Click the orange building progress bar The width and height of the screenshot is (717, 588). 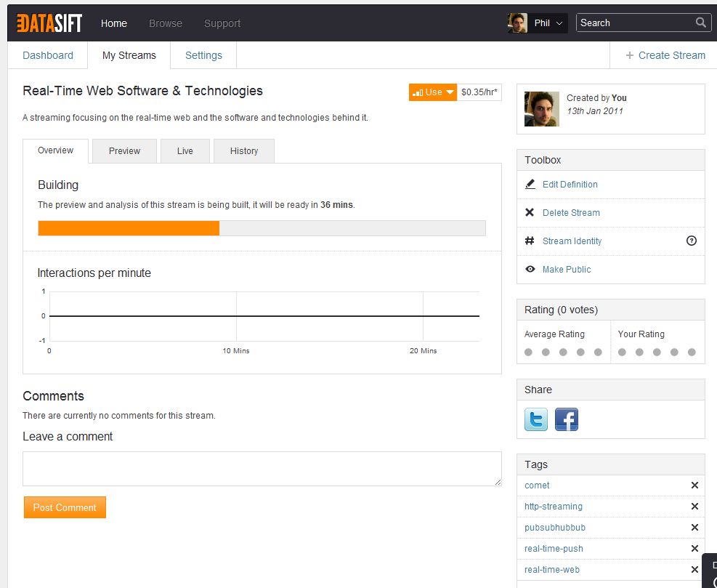coord(129,228)
